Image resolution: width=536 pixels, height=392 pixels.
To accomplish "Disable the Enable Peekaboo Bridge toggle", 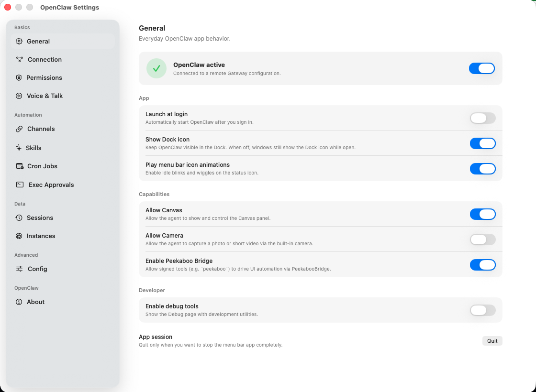I will point(483,265).
